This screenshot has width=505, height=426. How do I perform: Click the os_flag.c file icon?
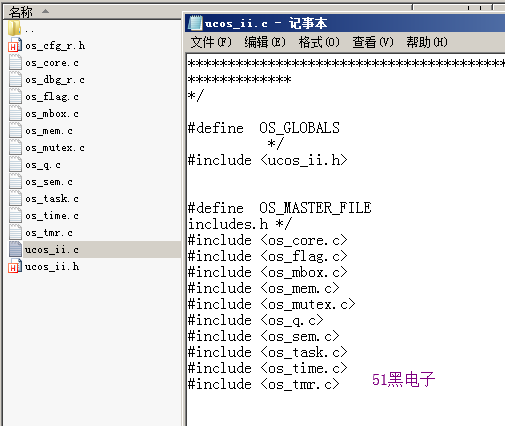pyautogui.click(x=15, y=96)
